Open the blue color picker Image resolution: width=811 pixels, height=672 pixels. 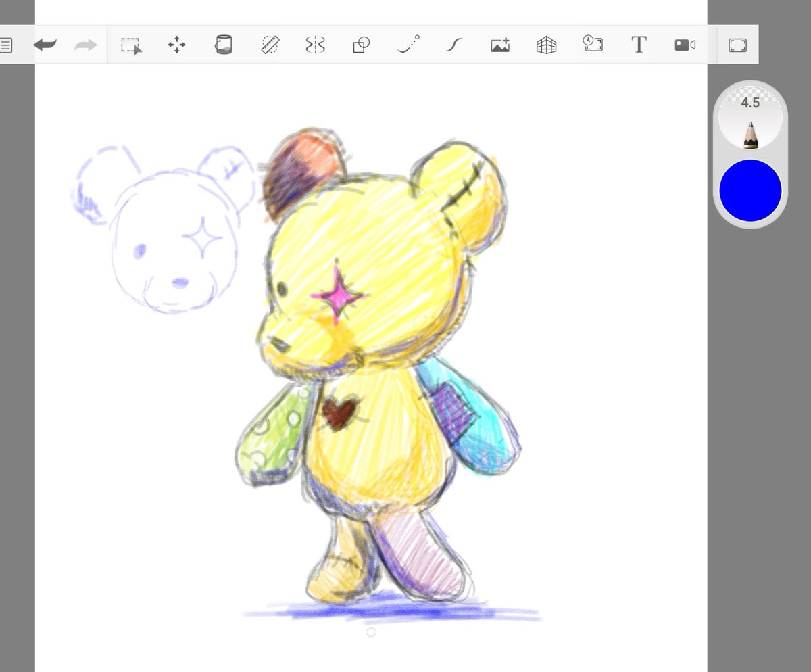pos(750,191)
